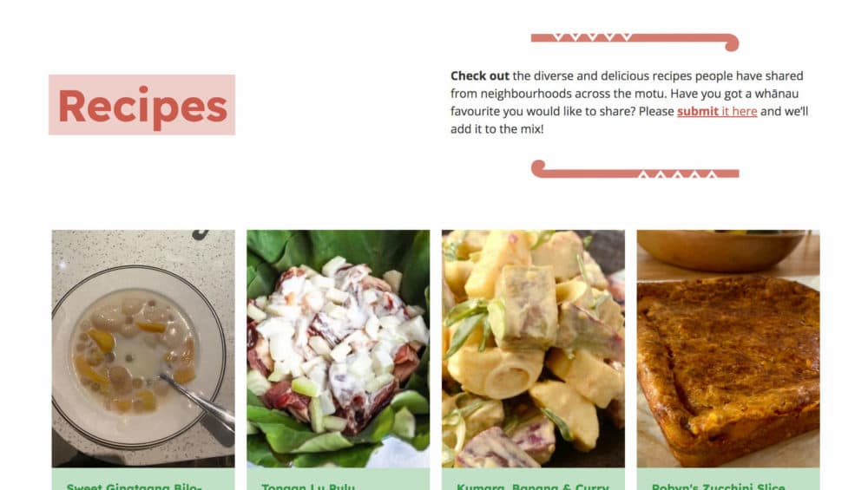Viewport: 868px width, 490px height.
Task: Click the curled end of the bottom decorative line
Action: point(539,167)
